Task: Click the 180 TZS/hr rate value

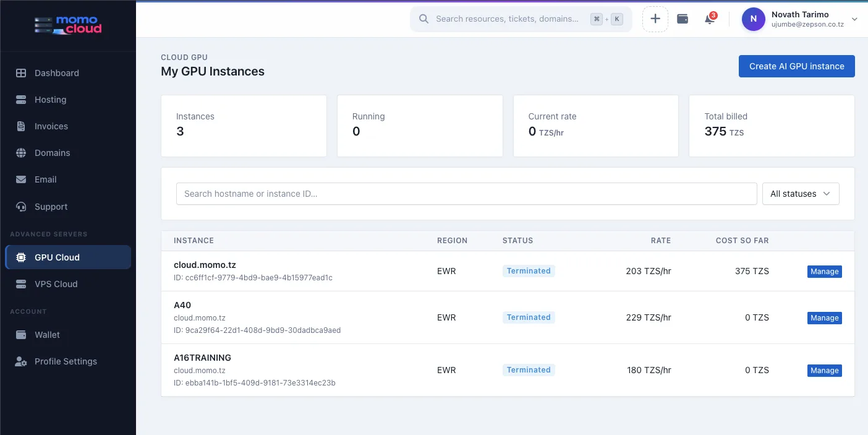Action: click(649, 370)
